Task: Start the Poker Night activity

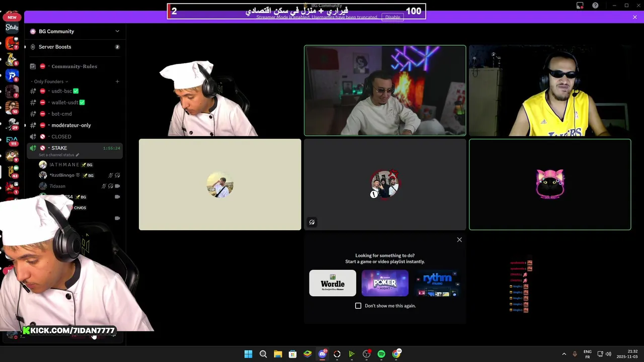Action: pyautogui.click(x=385, y=283)
